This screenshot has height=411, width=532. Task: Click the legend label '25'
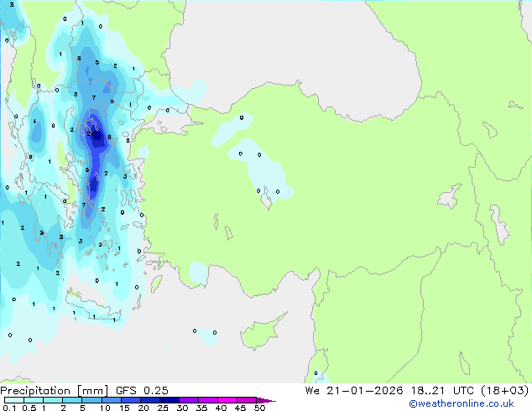pos(163,408)
